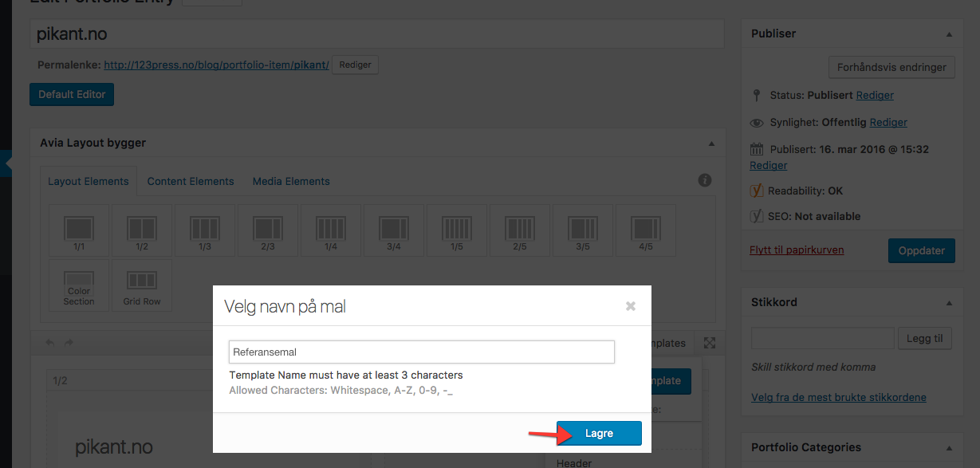Edit status via Rediger link
Image resolution: width=980 pixels, height=468 pixels.
coord(875,95)
